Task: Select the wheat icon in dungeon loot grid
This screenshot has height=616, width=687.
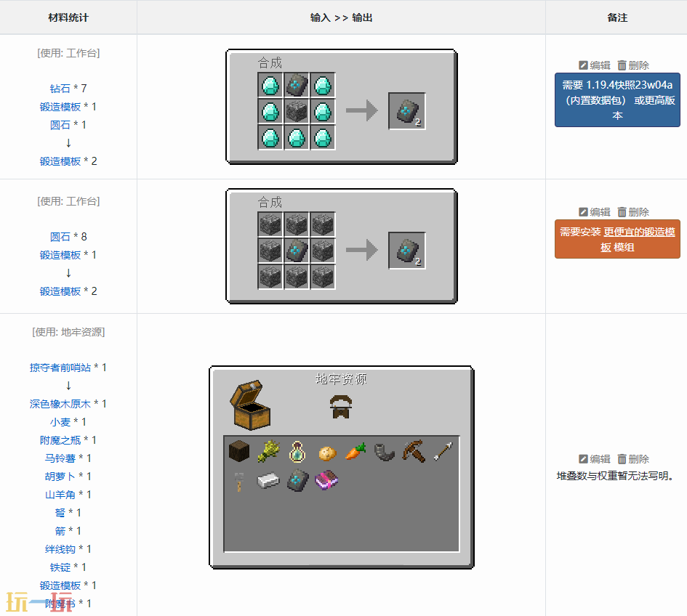Action: (269, 452)
